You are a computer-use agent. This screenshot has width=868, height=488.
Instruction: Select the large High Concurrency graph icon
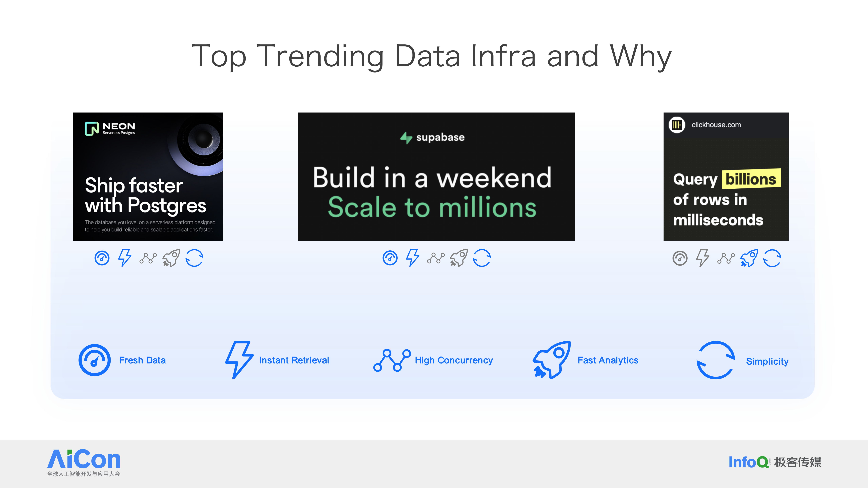392,360
